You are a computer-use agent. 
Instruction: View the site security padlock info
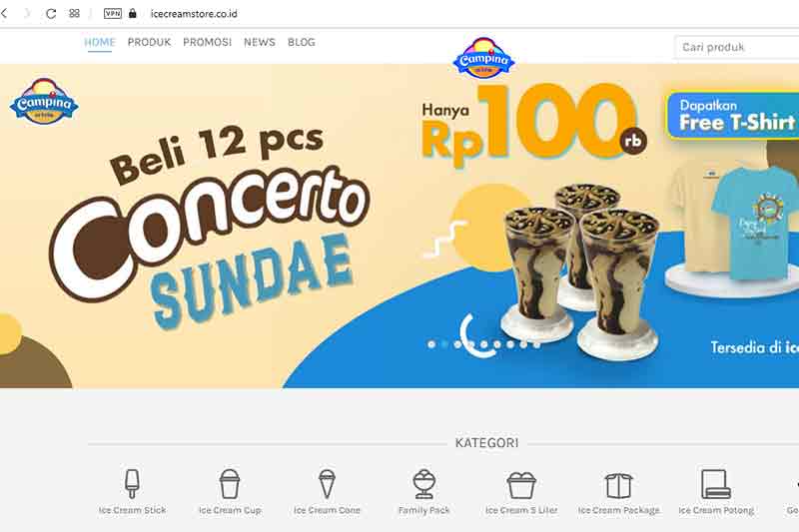coord(133,13)
